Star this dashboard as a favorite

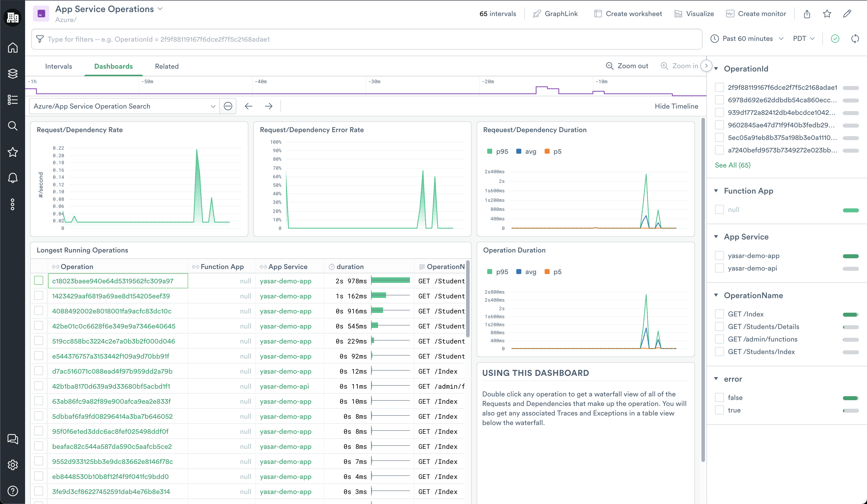pos(827,14)
